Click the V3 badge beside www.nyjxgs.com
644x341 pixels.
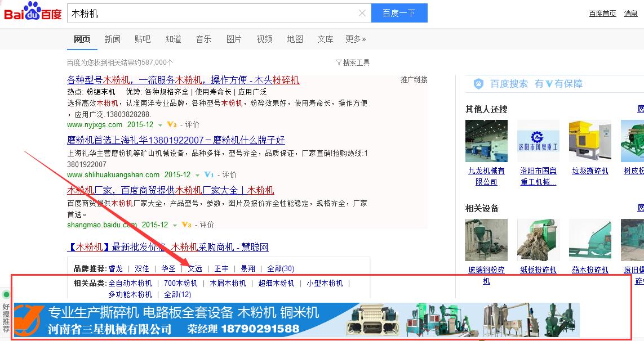pos(172,125)
